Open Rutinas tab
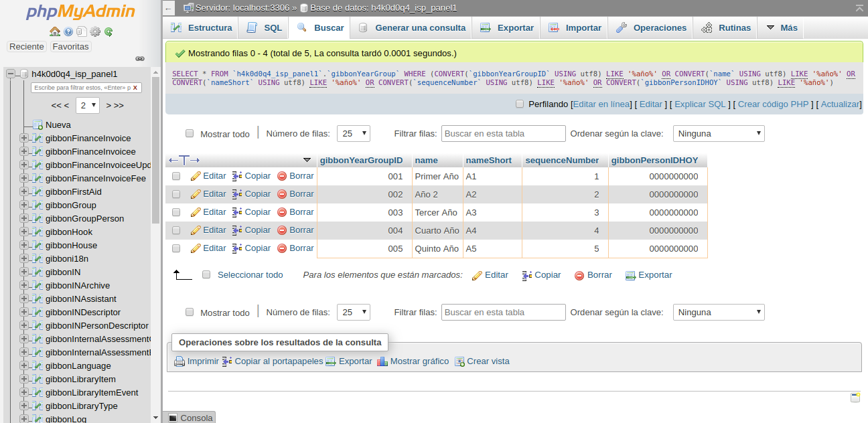Screen dimensions: 868x423 click(725, 27)
